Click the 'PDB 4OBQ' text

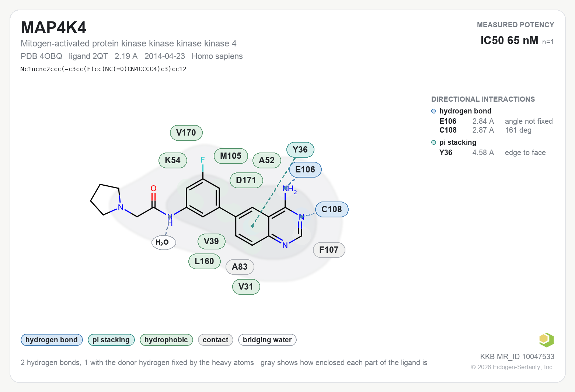tap(41, 56)
